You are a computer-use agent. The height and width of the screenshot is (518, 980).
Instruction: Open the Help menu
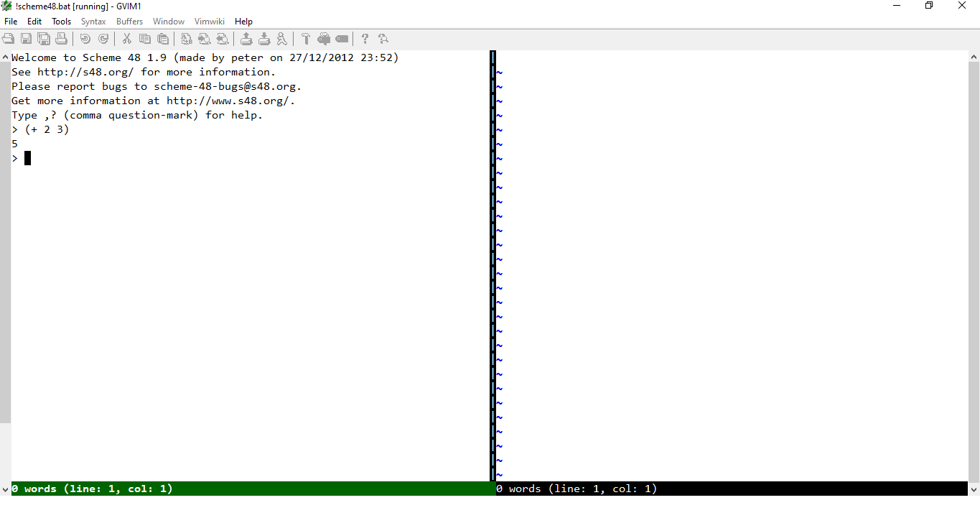click(244, 22)
